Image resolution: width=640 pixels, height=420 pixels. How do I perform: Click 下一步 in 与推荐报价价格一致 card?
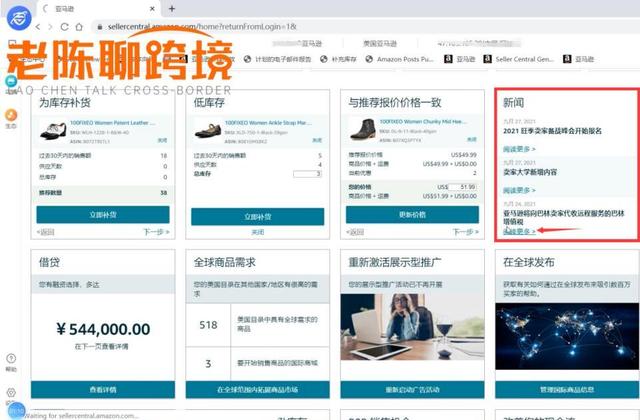pos(466,232)
